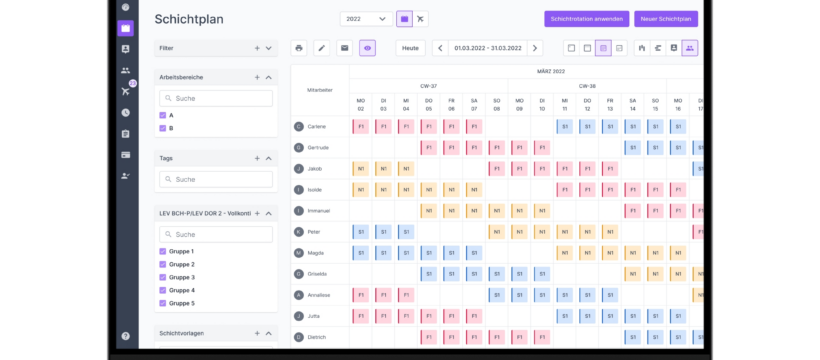Select the first calendar view layout icon
Screen dimensions: 820x360
(x=571, y=48)
